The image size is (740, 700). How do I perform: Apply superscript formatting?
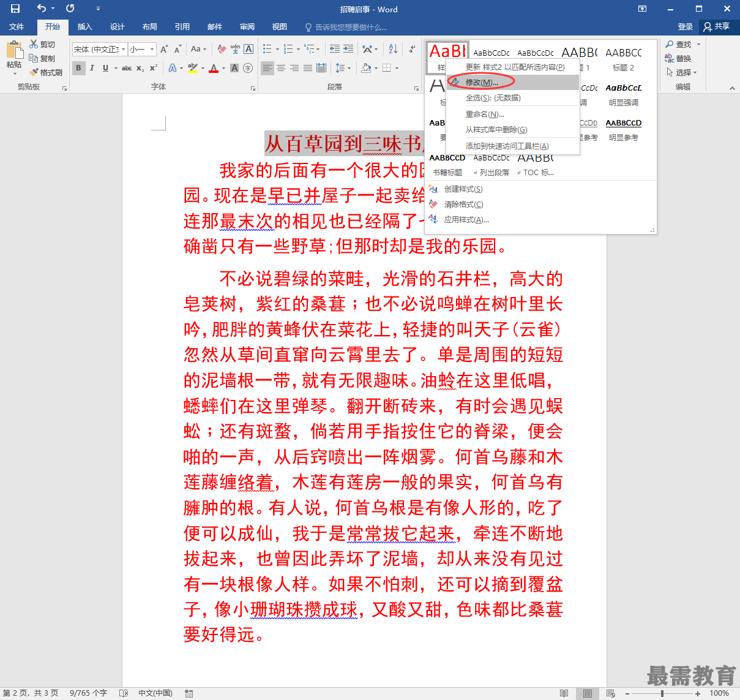(x=154, y=68)
